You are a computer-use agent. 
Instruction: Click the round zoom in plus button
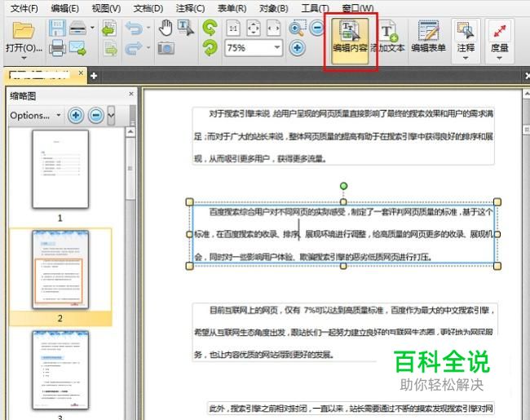[297, 47]
